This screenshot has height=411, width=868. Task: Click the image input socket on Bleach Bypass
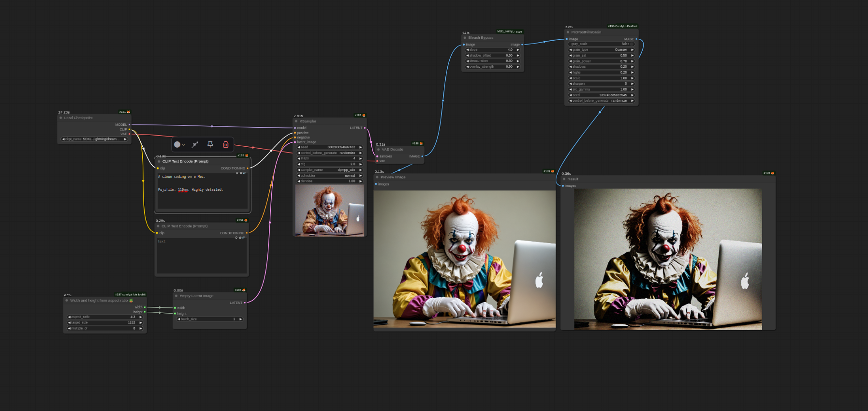point(464,45)
